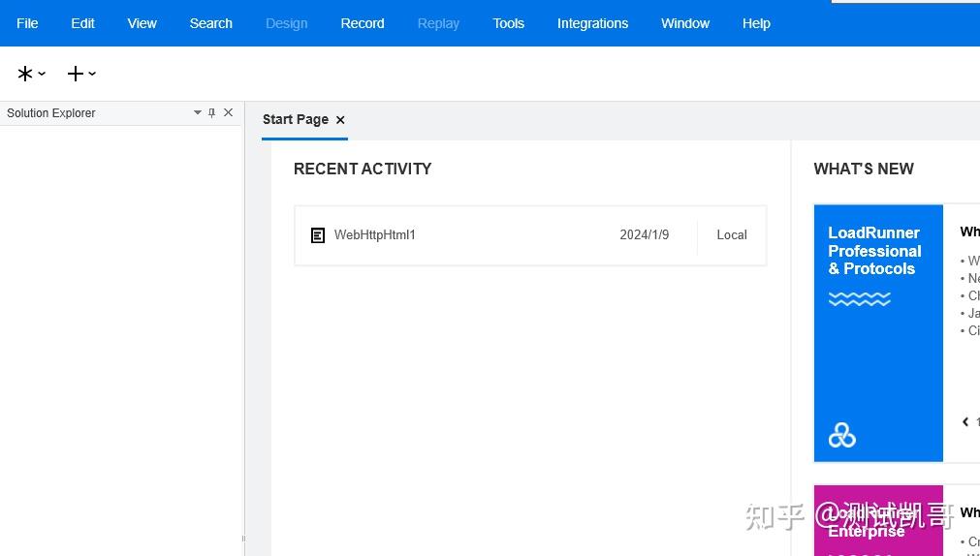
Task: Open the File menu
Action: click(27, 23)
